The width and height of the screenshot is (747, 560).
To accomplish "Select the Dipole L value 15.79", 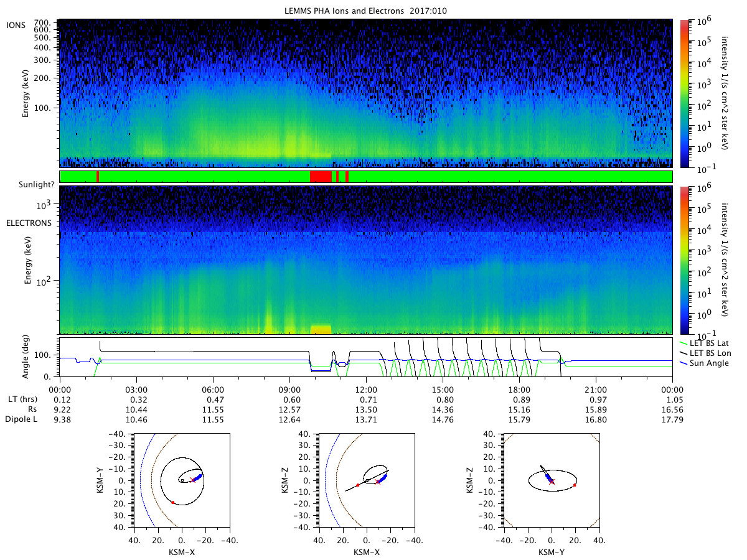I will 519,420.
